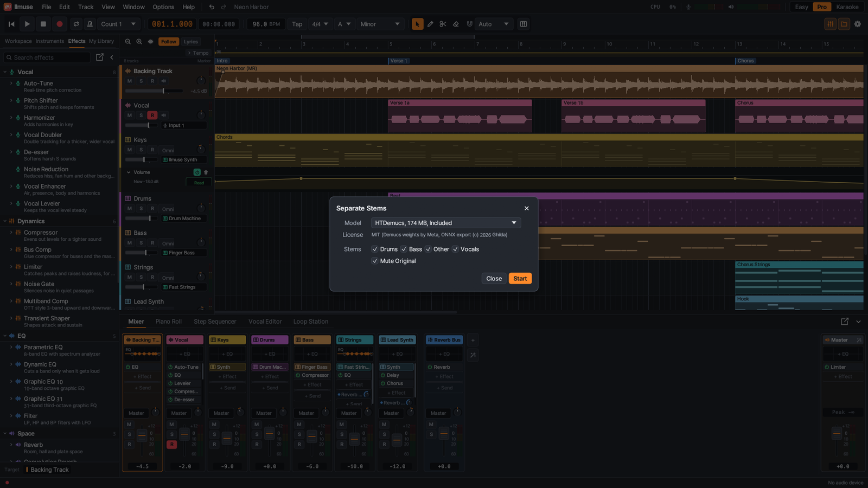Select the scissors split tool

click(x=443, y=24)
